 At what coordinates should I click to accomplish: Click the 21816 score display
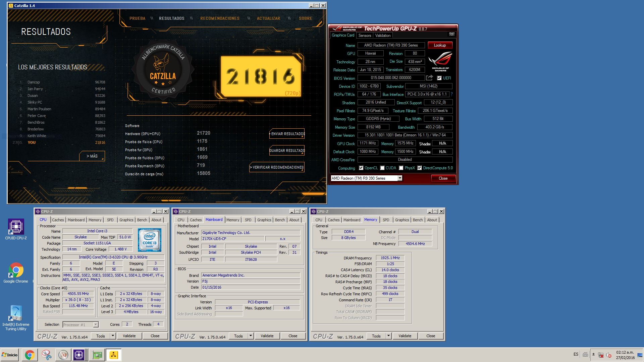pos(261,77)
